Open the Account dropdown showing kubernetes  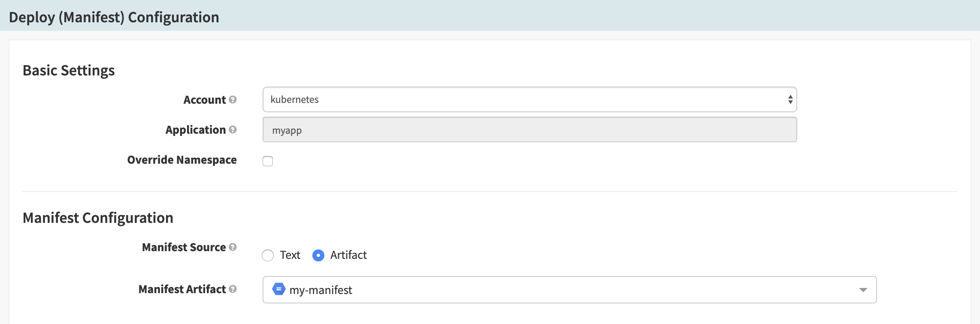(530, 99)
